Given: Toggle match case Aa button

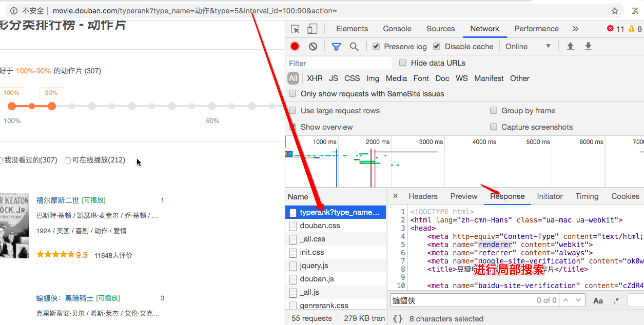Looking at the screenshot, I should coord(598,301).
